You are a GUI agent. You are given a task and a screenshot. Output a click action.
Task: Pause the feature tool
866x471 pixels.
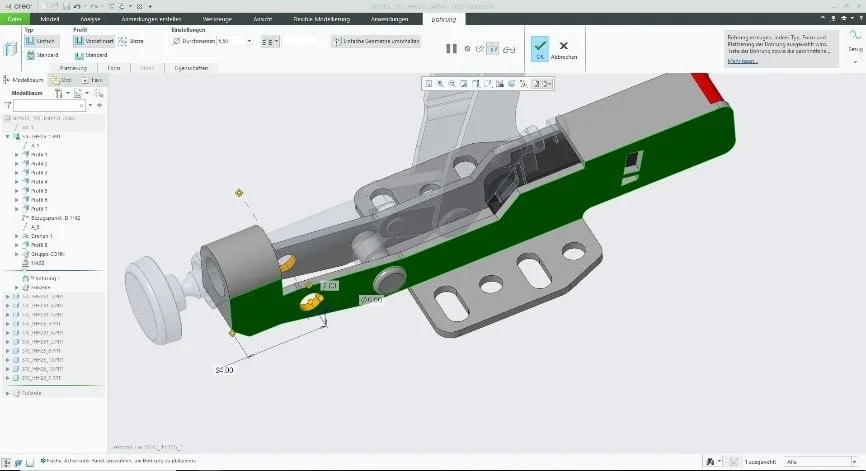click(451, 48)
